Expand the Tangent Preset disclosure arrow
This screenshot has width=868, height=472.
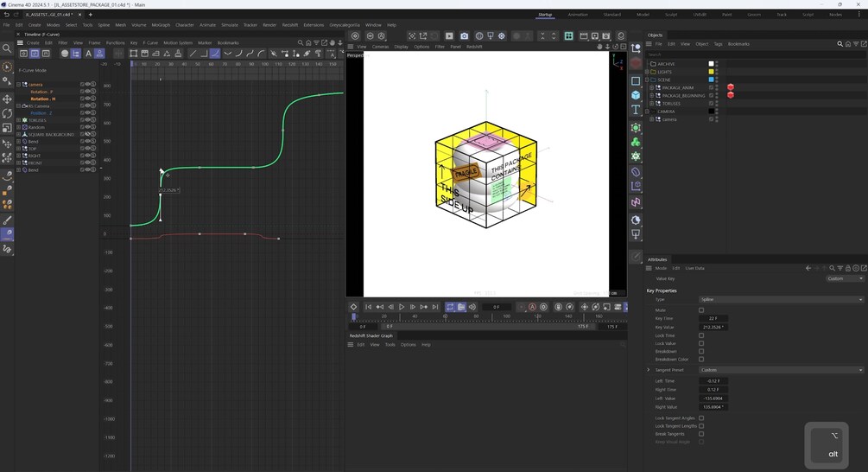[x=649, y=370]
